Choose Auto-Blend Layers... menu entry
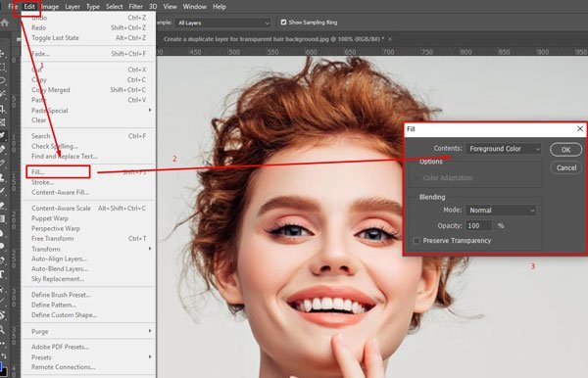 coord(89,269)
